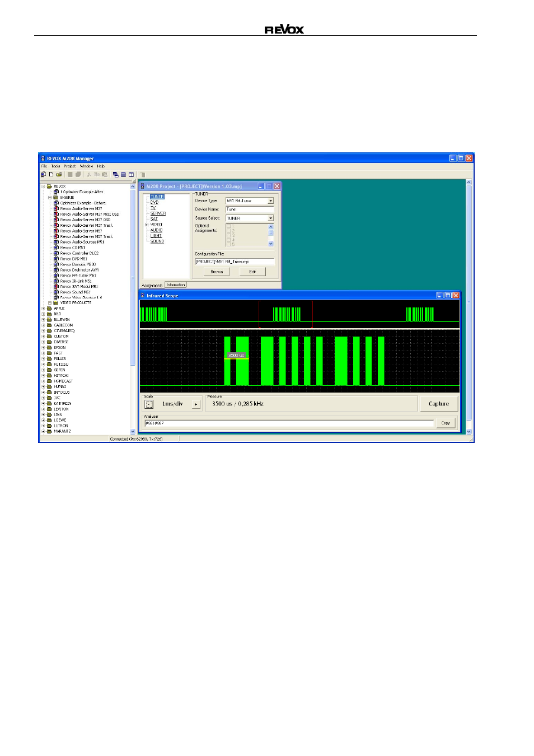Screen dimensions: 534x756
Task: Select Optimizer Example - Before entry
Action: pos(83,203)
